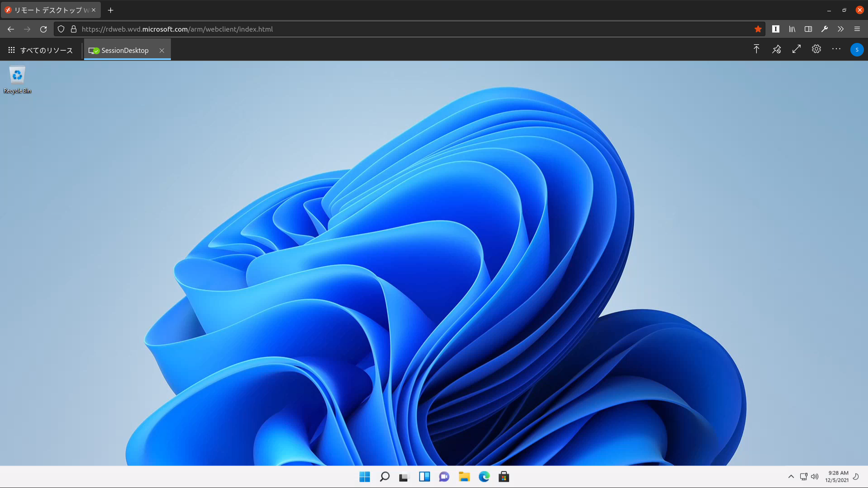Click the network tray icon

804,477
